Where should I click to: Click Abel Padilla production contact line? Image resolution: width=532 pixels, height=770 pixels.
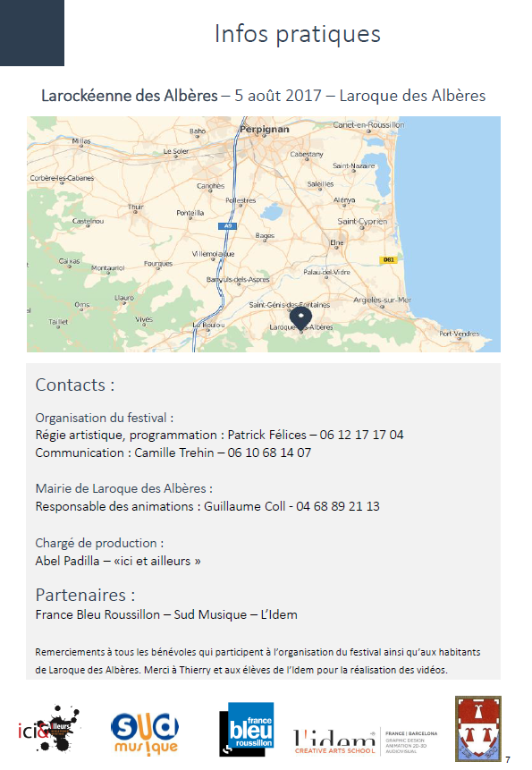118,561
